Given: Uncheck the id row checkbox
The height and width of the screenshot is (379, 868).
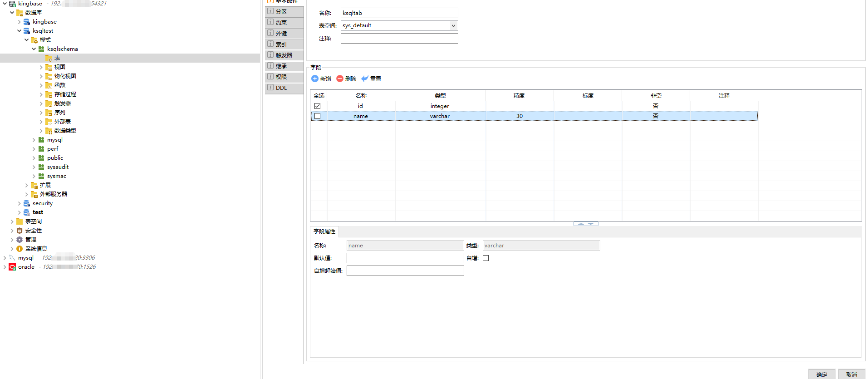Looking at the screenshot, I should pyautogui.click(x=318, y=106).
